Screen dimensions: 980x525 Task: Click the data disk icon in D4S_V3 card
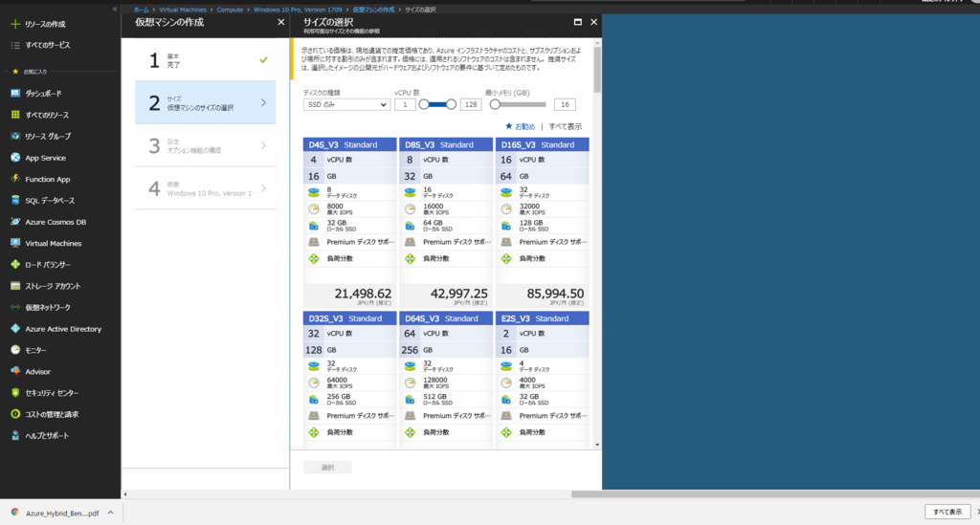[x=314, y=192]
